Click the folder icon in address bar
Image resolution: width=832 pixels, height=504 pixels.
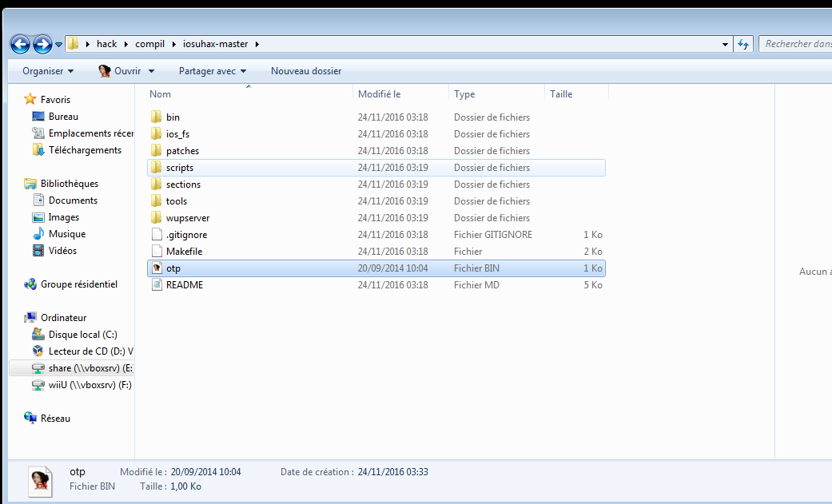[x=74, y=43]
